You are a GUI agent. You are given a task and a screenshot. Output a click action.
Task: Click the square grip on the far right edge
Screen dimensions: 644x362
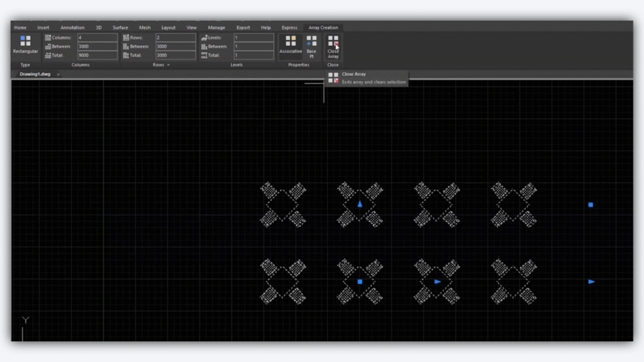(x=590, y=205)
